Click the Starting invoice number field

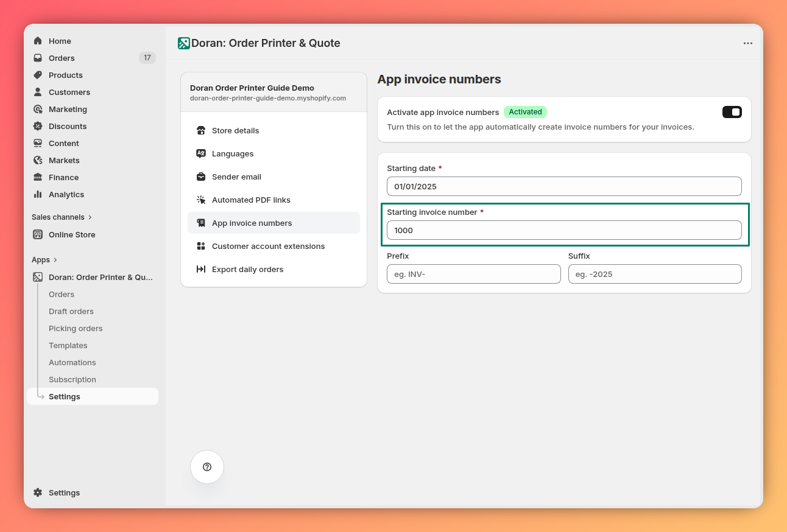coord(564,230)
